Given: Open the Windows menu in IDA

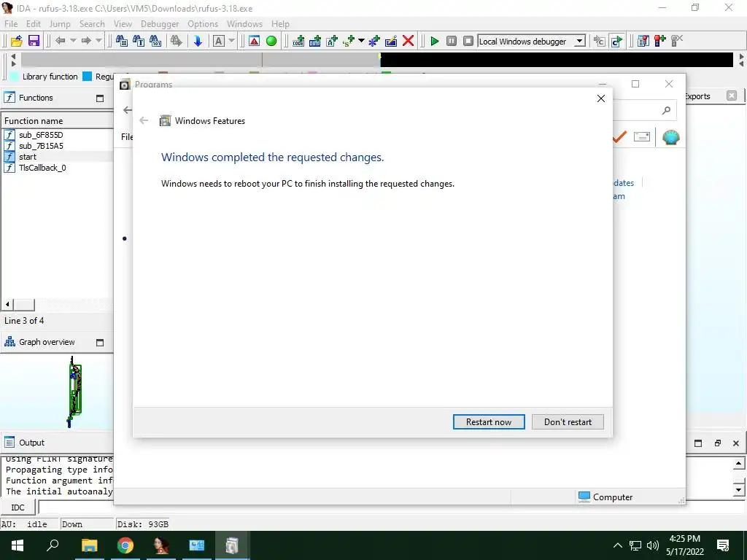Looking at the screenshot, I should (244, 24).
